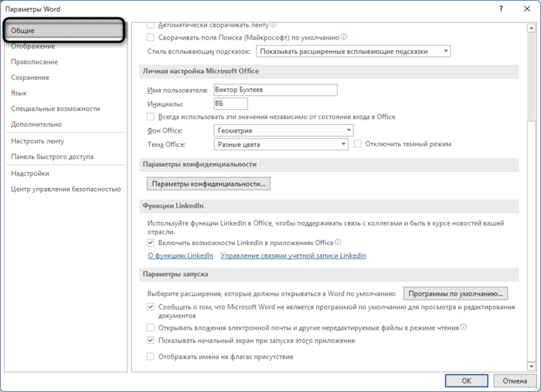Click the 'Параметры конфиденциальности...' button
The height and width of the screenshot is (392, 541).
[208, 183]
